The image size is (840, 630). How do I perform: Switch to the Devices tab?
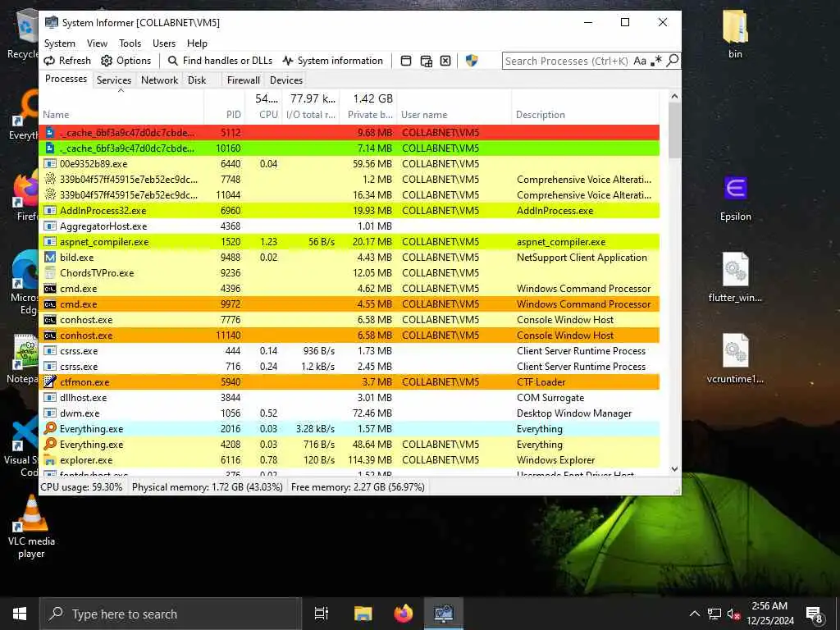point(286,80)
